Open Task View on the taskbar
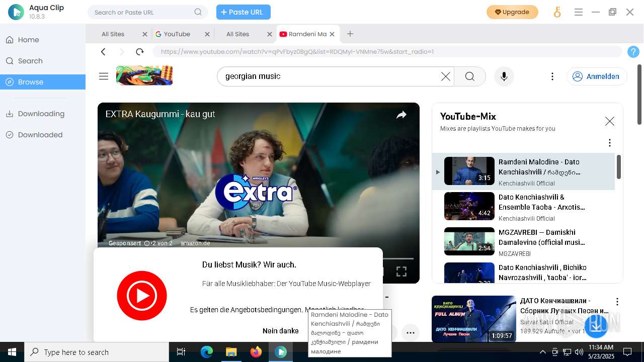Viewport: 644px width, 362px height. 181,352
